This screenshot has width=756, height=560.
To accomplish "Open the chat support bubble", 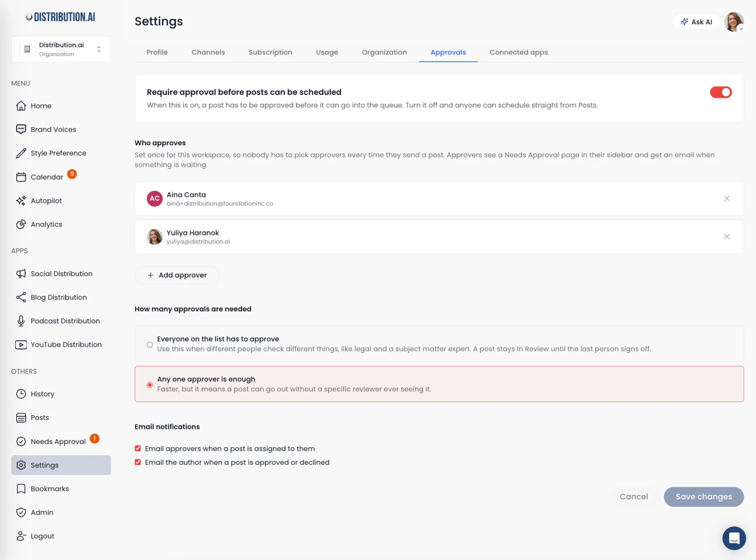I will pos(734,538).
